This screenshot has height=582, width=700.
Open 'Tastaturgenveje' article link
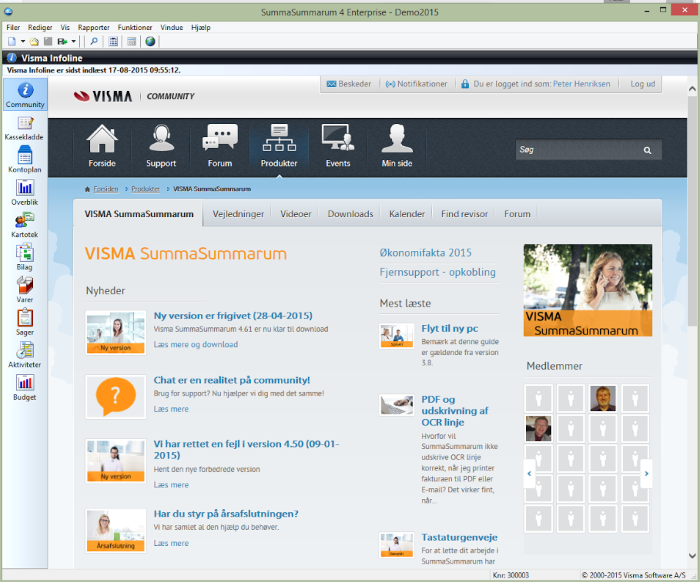pos(459,537)
